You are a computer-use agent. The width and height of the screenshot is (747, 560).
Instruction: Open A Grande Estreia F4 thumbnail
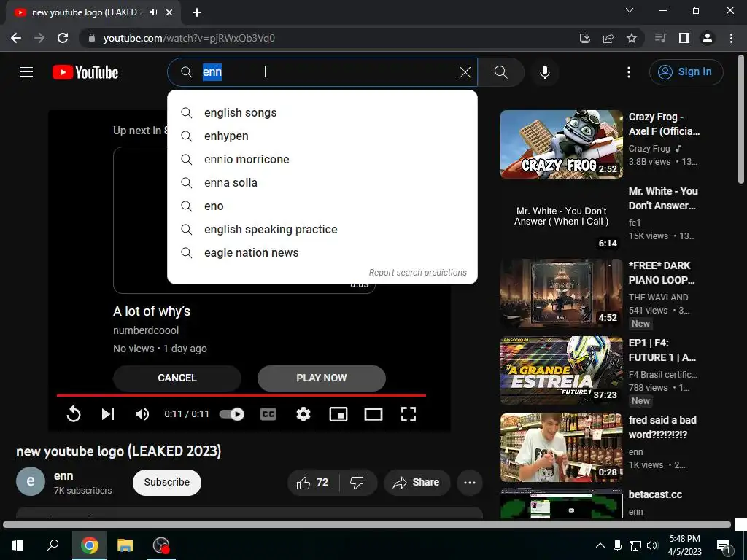[561, 370]
